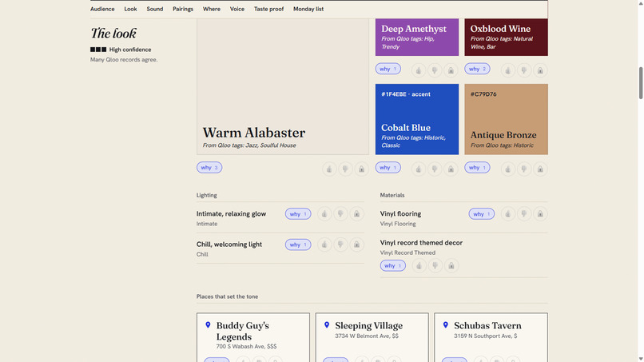Select the Antique Bronze color swatch
This screenshot has height=362, width=644.
(x=506, y=119)
